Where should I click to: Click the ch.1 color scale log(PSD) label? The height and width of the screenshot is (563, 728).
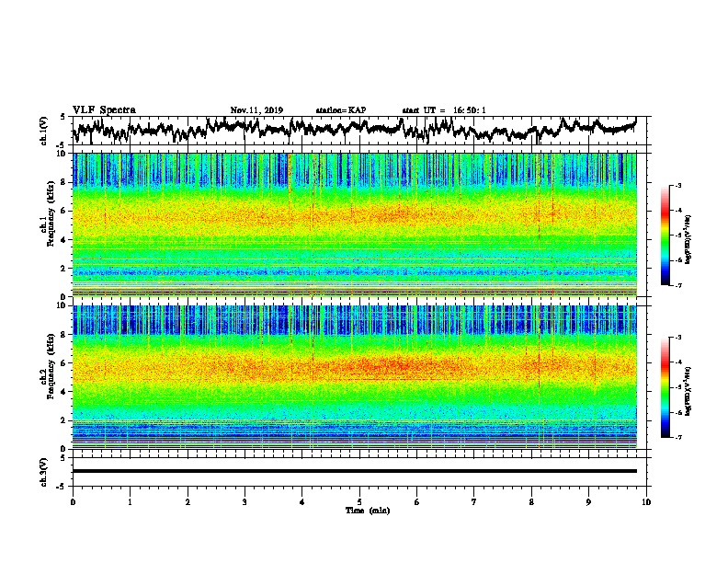(688, 240)
